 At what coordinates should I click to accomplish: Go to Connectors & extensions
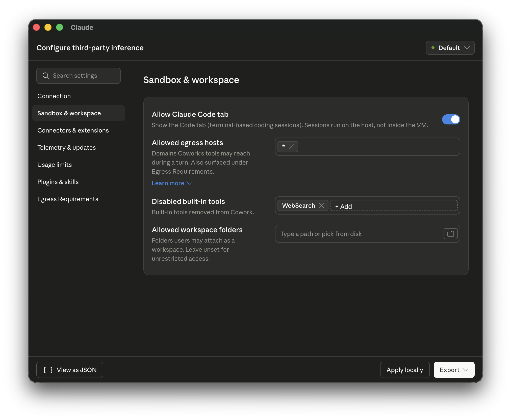point(79,130)
